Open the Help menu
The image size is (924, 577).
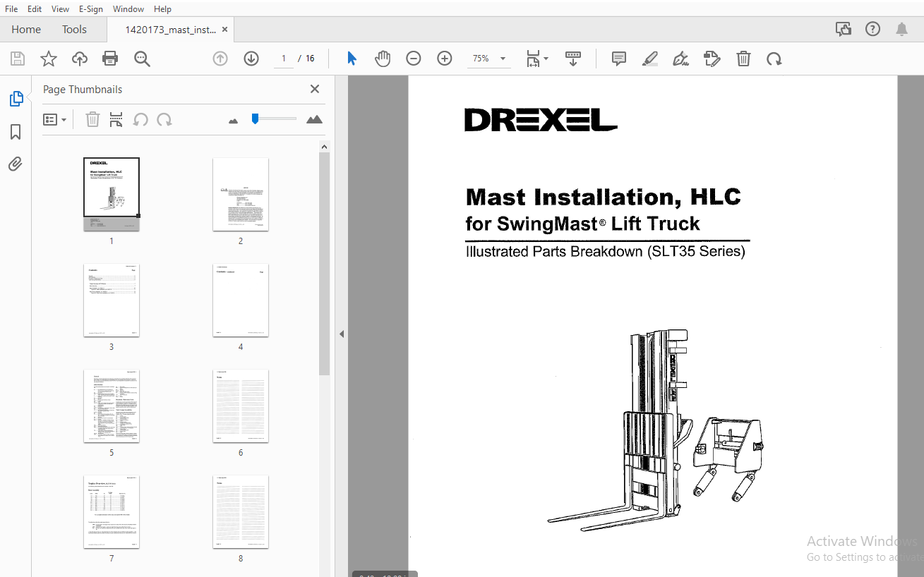pyautogui.click(x=162, y=9)
